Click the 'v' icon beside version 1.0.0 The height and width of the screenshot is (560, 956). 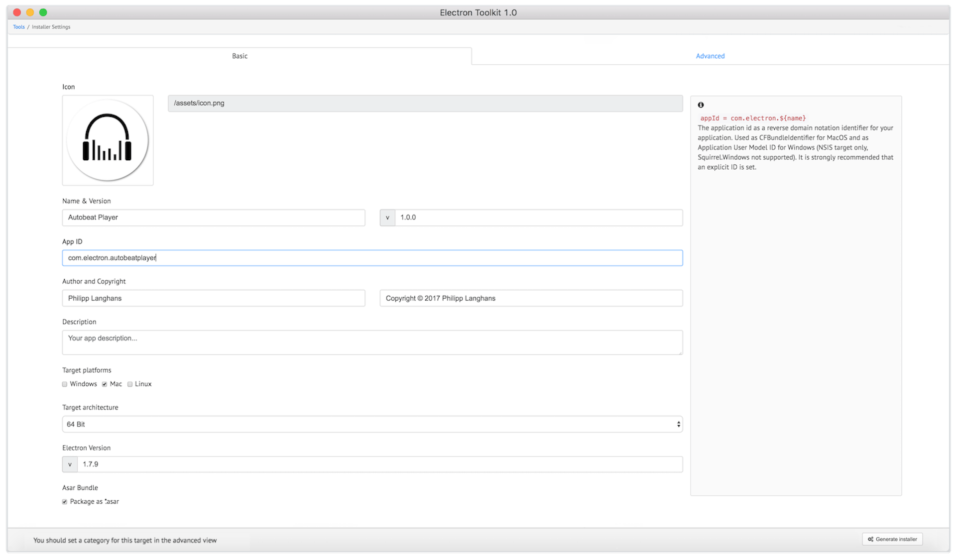tap(387, 218)
